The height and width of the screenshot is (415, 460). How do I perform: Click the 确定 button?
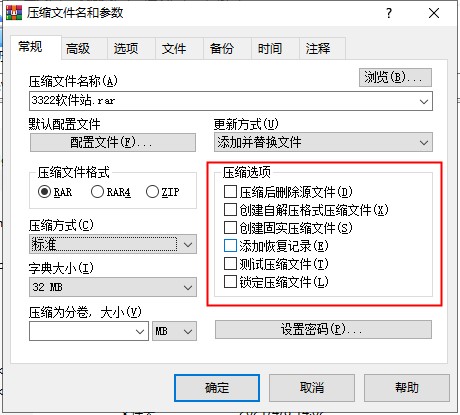[217, 388]
